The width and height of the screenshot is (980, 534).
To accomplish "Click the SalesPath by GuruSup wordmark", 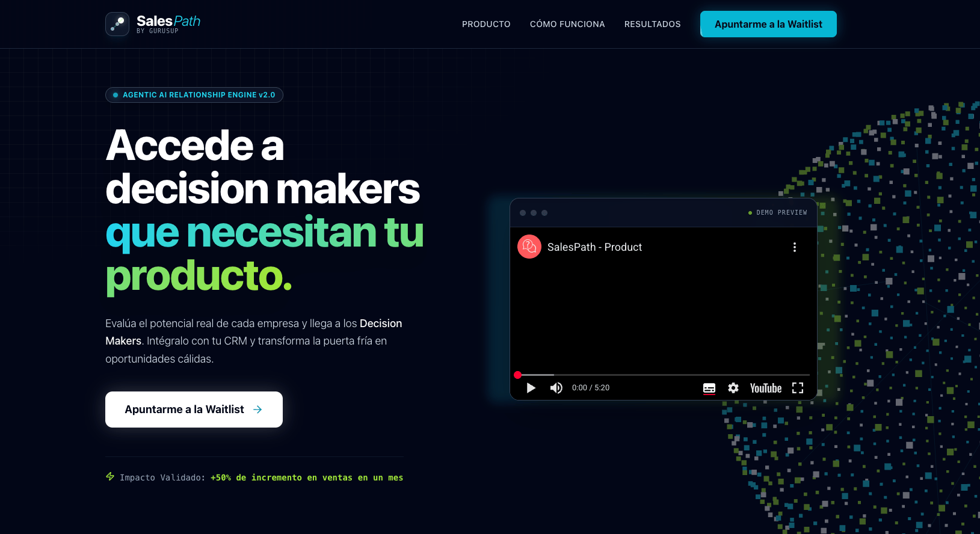I will (168, 24).
